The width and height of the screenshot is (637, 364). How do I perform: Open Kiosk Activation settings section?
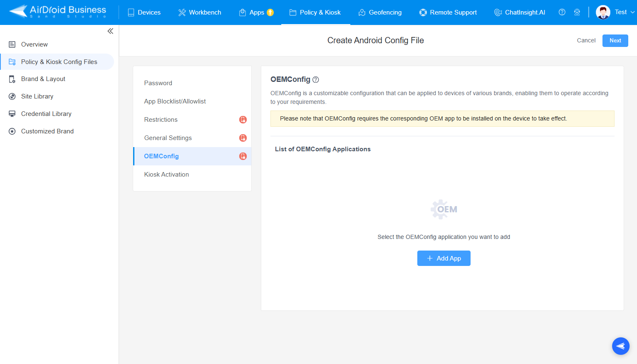(x=166, y=175)
